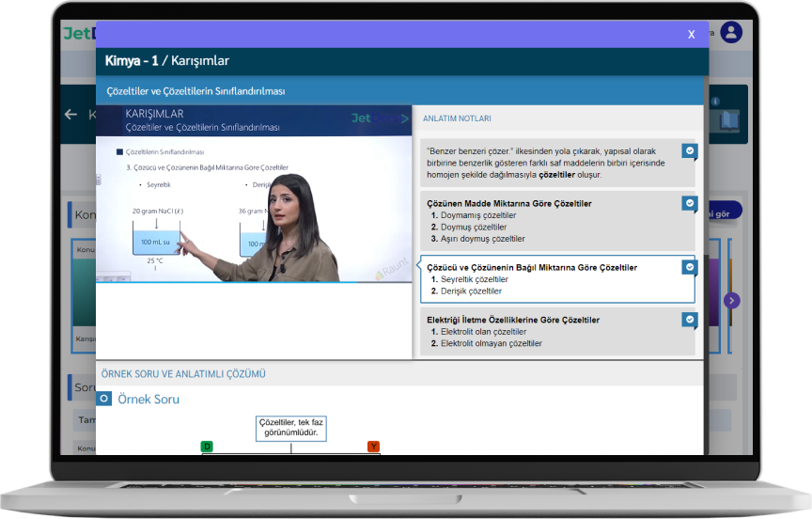This screenshot has height=519, width=812.
Task: Click the lesson video frame
Action: click(x=254, y=194)
